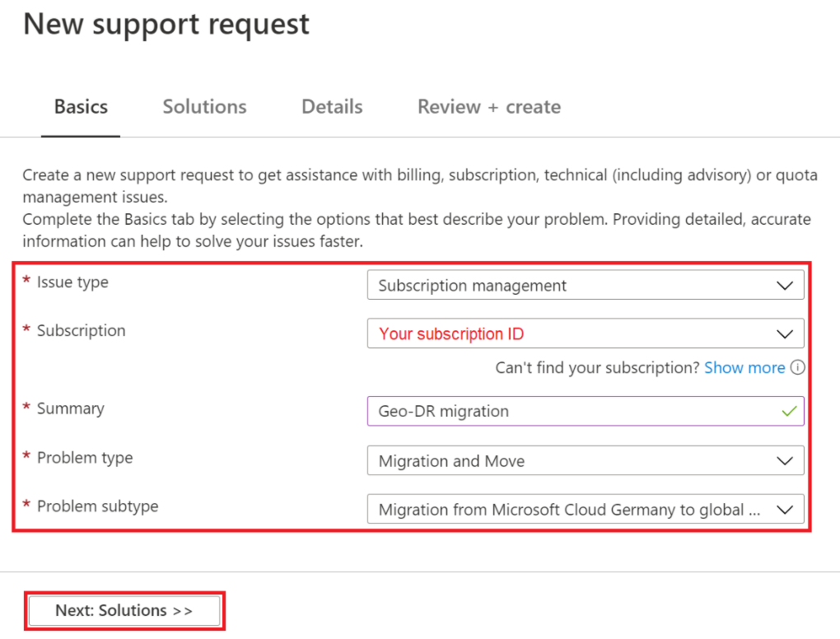Screen dimensions: 840x639
Task: Select the Geo-DR migration summary text
Action: pyautogui.click(x=445, y=410)
